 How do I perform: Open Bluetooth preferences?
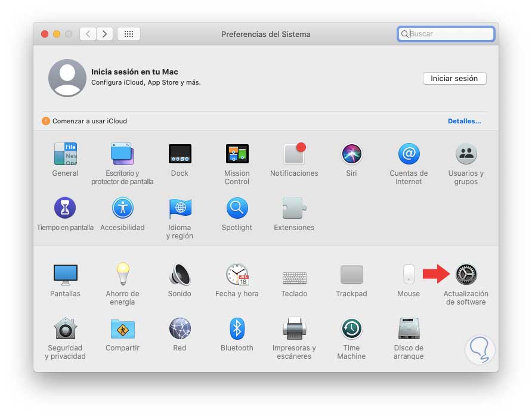237,328
